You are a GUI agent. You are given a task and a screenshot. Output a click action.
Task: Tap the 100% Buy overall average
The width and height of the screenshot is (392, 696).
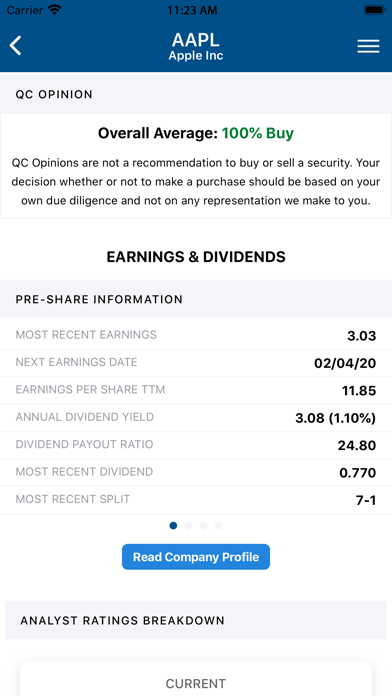click(x=257, y=133)
